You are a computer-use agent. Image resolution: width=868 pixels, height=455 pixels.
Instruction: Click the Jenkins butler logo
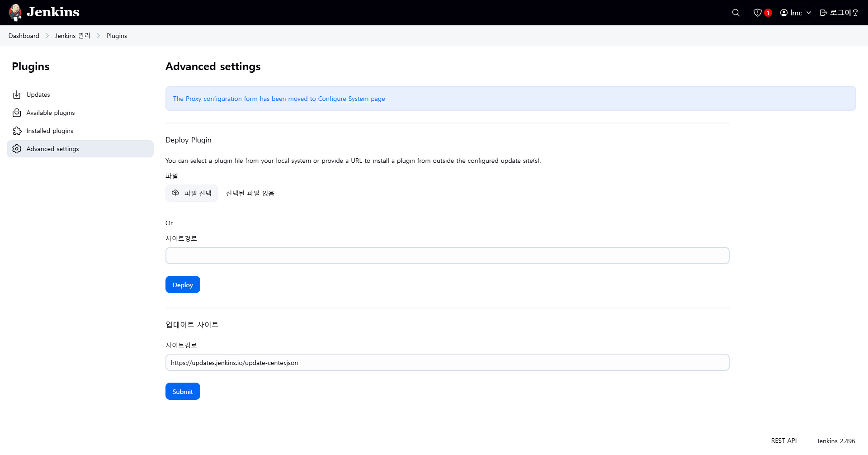[x=15, y=13]
